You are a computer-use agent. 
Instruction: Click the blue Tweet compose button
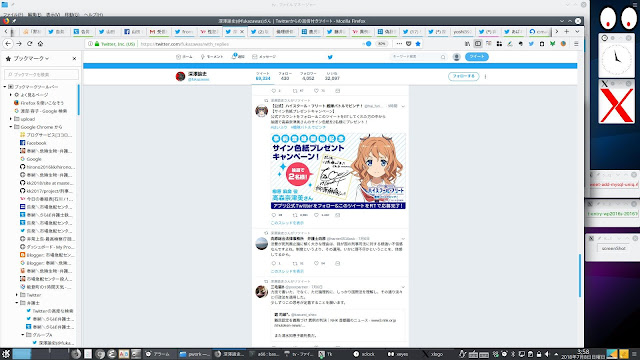[x=477, y=57]
